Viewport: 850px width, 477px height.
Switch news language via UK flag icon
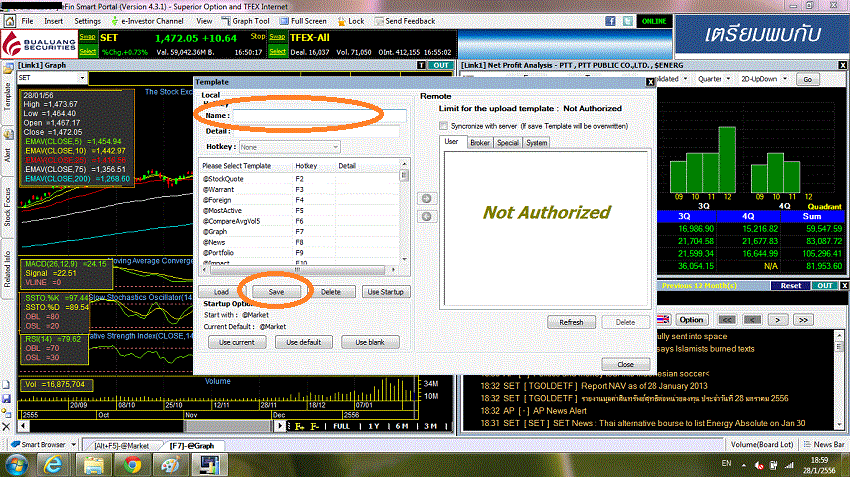click(663, 320)
